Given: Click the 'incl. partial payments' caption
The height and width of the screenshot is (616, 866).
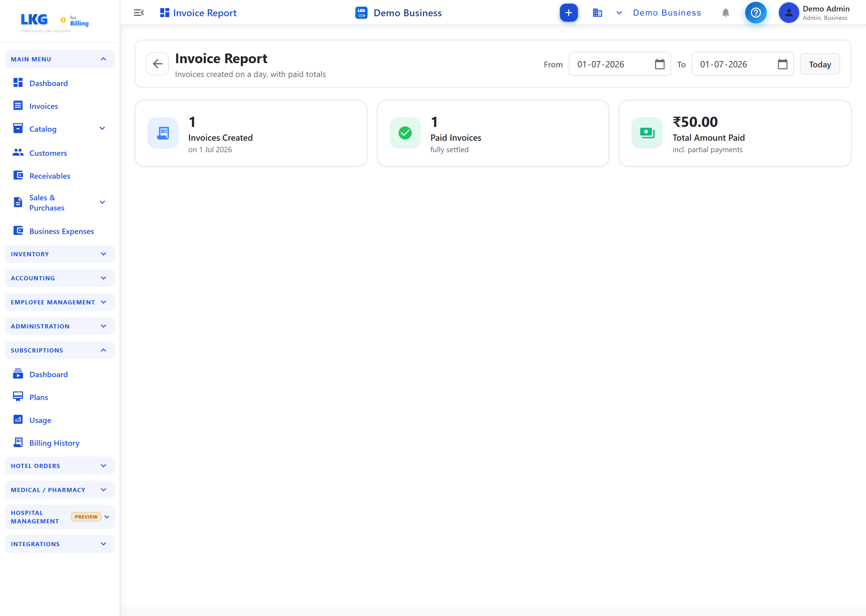Looking at the screenshot, I should (707, 149).
